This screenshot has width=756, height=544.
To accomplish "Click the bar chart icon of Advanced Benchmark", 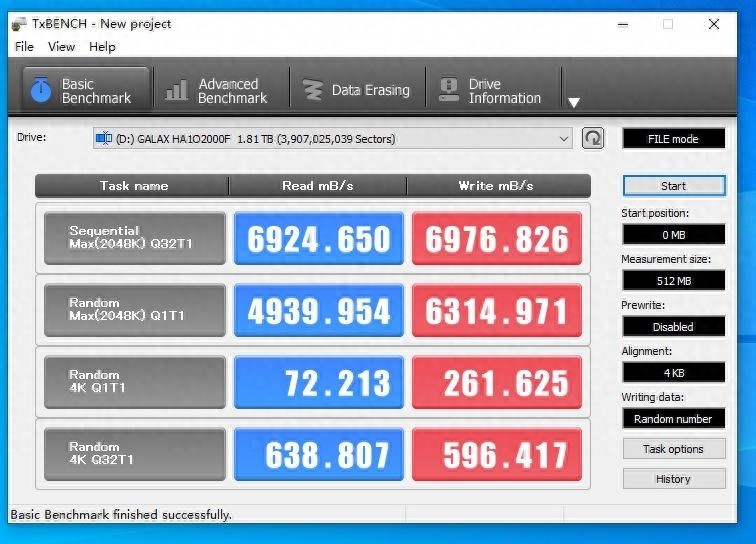I will 176,90.
